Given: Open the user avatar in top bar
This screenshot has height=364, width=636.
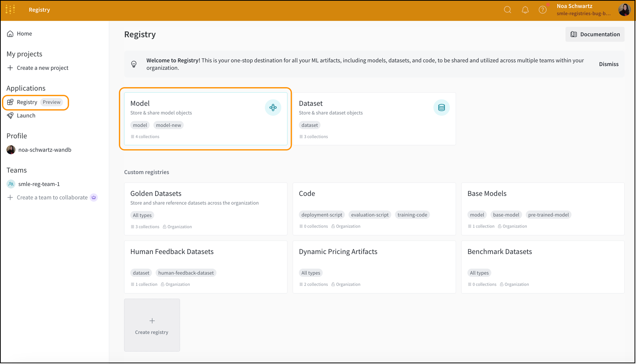Looking at the screenshot, I should point(624,10).
